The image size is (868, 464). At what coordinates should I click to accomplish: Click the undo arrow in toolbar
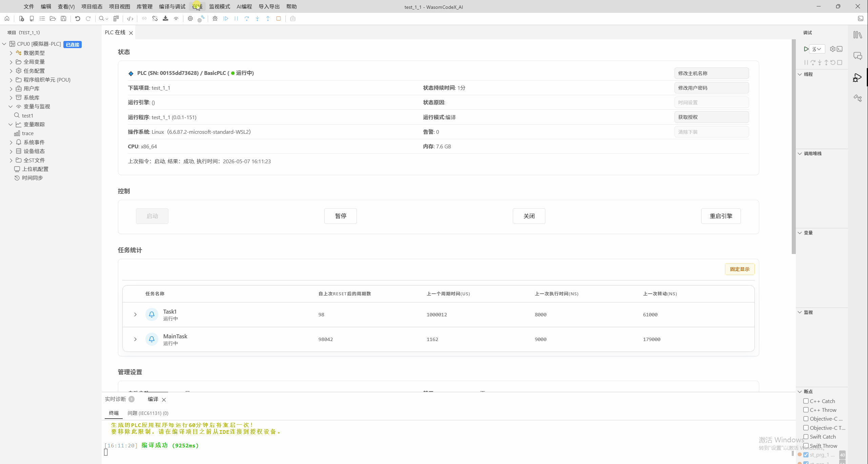78,19
